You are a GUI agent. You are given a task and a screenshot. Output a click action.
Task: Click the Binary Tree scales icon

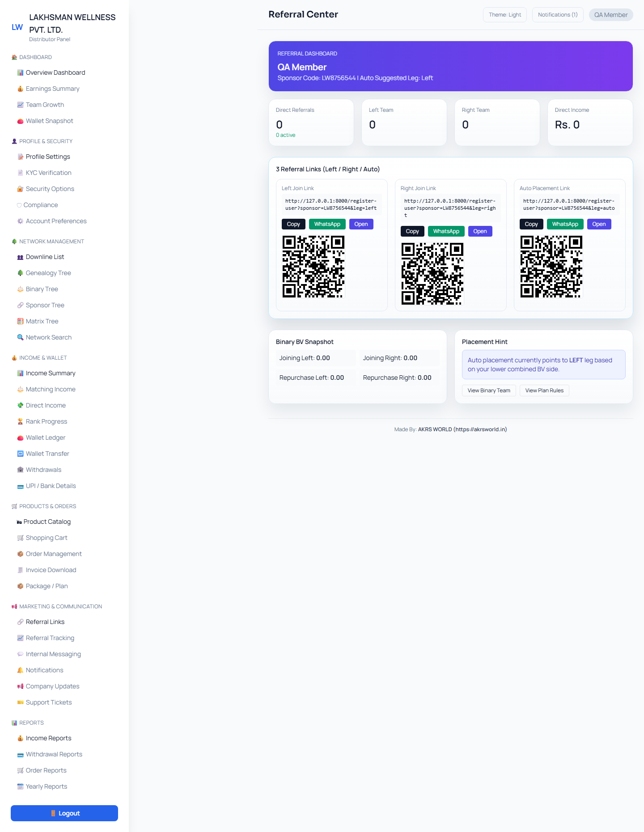point(20,289)
